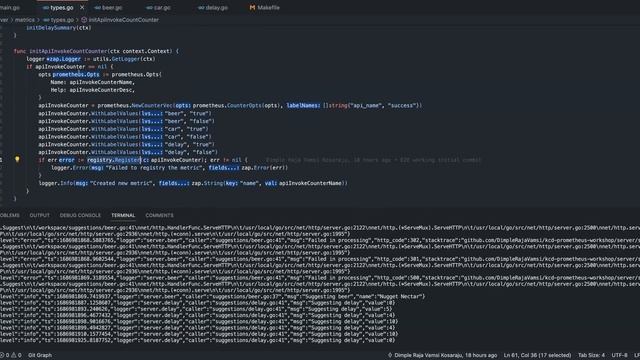This screenshot has width=640, height=360.
Task: Click the WithLabelValues "car", "true" line
Action: click(123, 129)
